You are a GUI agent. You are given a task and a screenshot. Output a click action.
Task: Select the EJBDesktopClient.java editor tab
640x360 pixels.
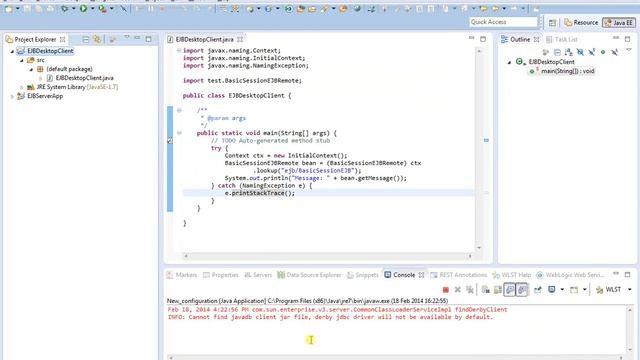204,40
